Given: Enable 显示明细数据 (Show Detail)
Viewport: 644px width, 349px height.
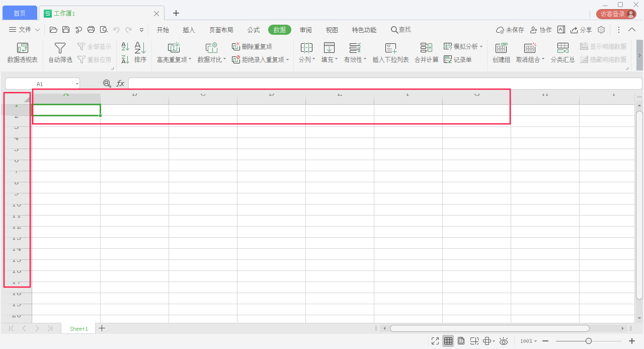Looking at the screenshot, I should point(603,46).
